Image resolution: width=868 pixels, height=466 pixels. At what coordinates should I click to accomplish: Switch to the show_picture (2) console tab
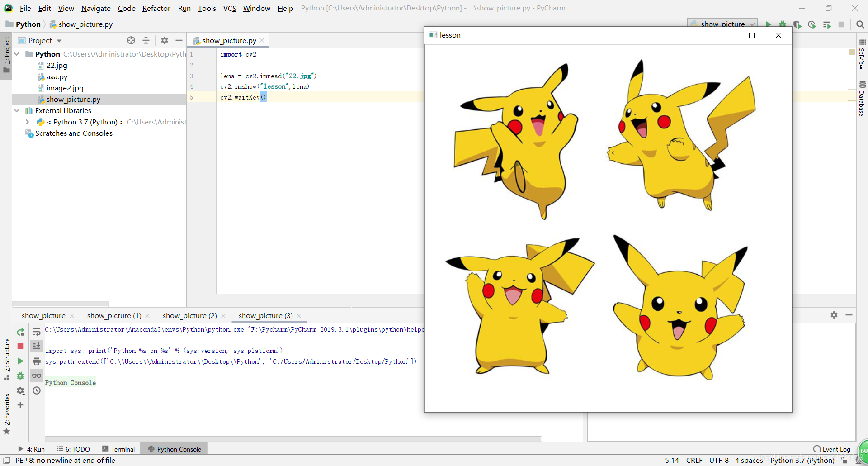click(189, 315)
